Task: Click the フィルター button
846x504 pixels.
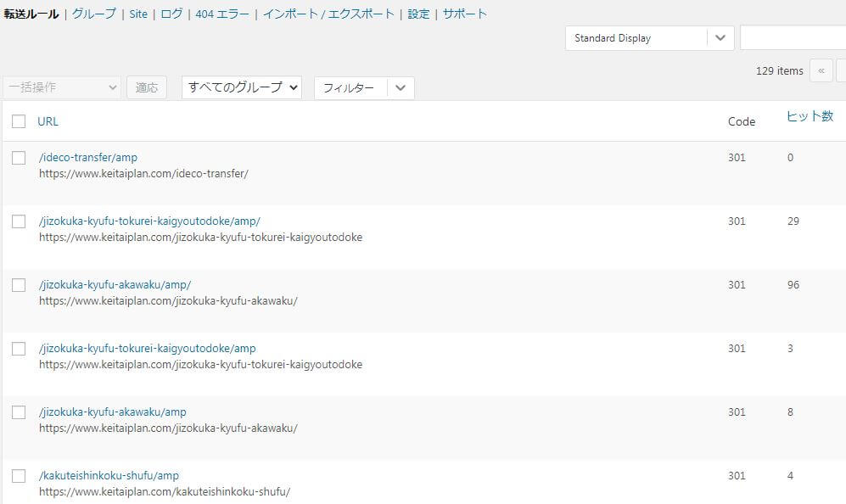Action: click(x=350, y=88)
